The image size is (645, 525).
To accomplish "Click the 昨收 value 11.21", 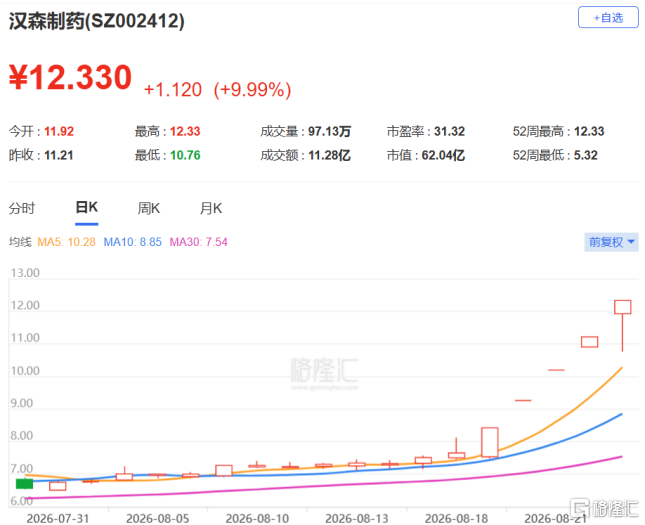I will (58, 155).
